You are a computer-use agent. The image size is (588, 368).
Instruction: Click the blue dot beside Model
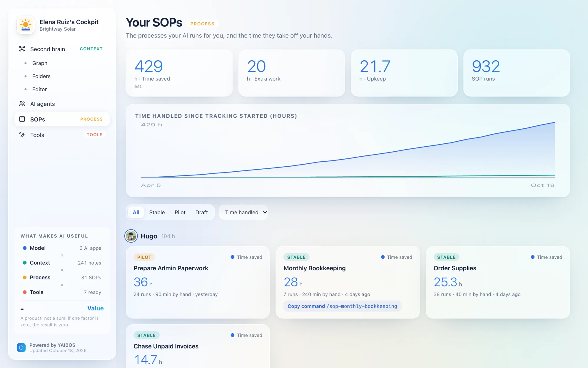pos(25,248)
